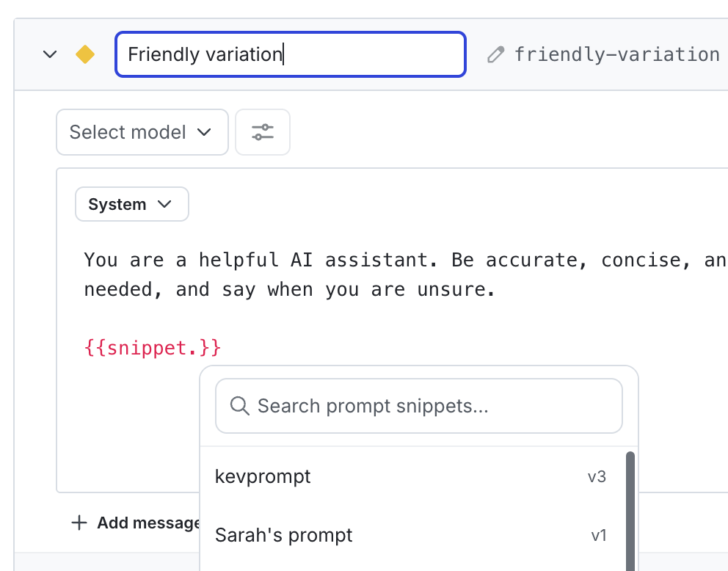Click the yellow diamond prompt icon
728x571 pixels.
(x=84, y=54)
